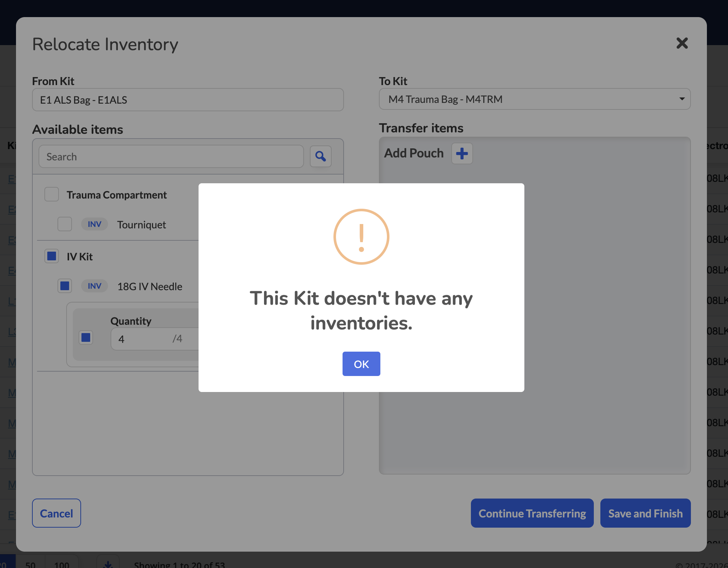Click the available items Search box
The height and width of the screenshot is (568, 728).
(x=171, y=156)
